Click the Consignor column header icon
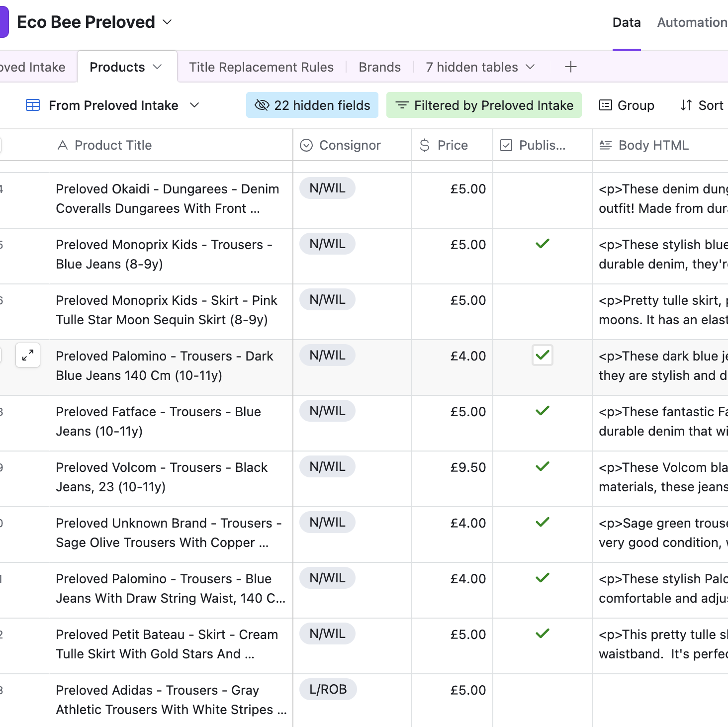 pos(306,145)
